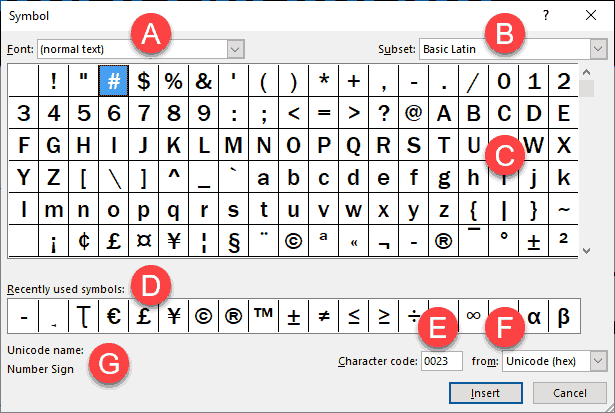The height and width of the screenshot is (413, 615).
Task: Choose the caret ^ symbol
Action: point(173,177)
